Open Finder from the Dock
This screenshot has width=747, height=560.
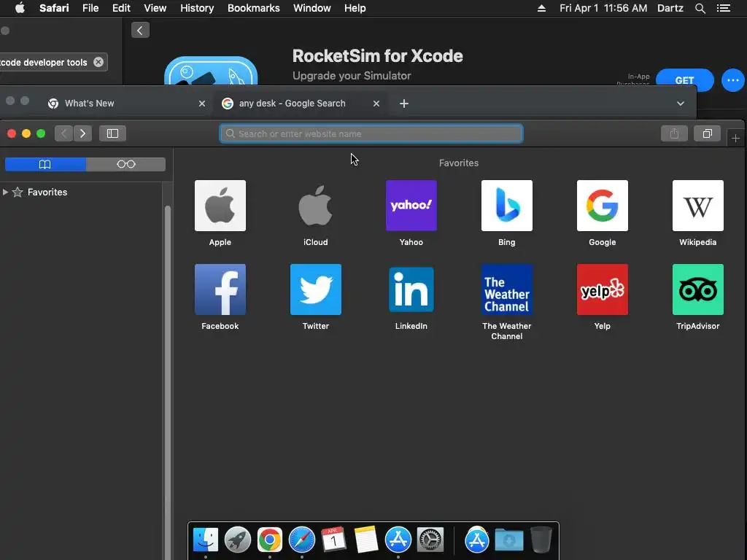[206, 540]
